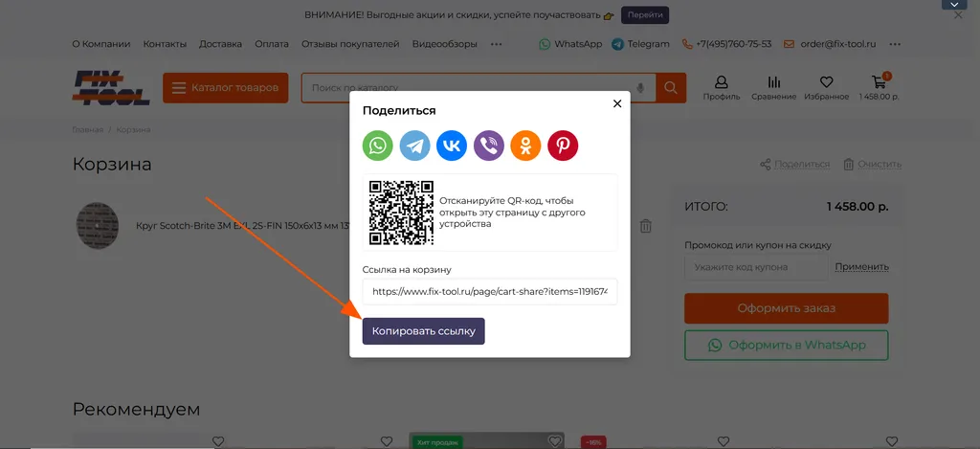Open the Доставка menu item

click(x=221, y=44)
